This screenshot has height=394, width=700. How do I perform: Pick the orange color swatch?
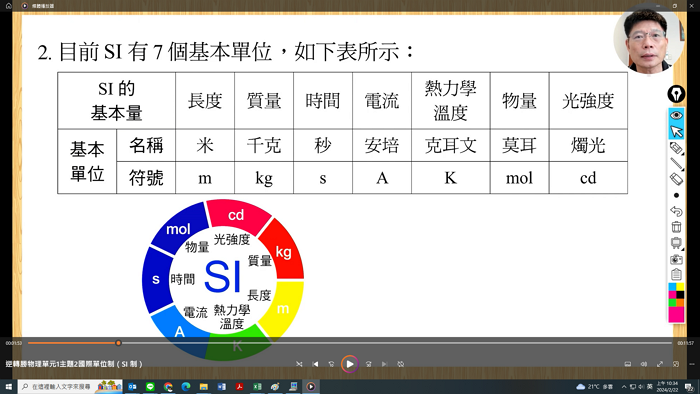point(680,302)
